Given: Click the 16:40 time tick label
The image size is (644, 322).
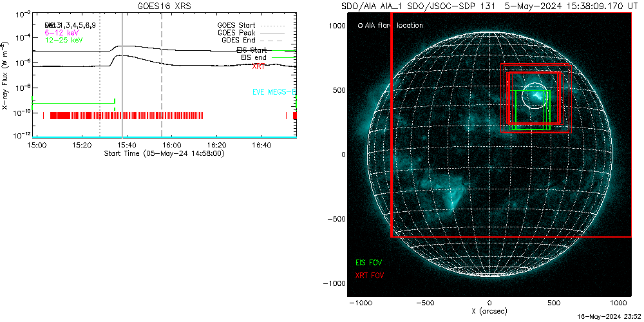Looking at the screenshot, I should pyautogui.click(x=261, y=145).
